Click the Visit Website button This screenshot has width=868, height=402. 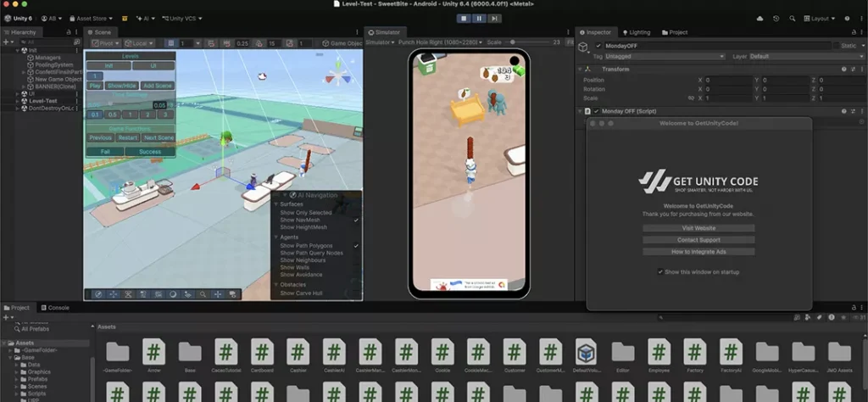pyautogui.click(x=698, y=228)
